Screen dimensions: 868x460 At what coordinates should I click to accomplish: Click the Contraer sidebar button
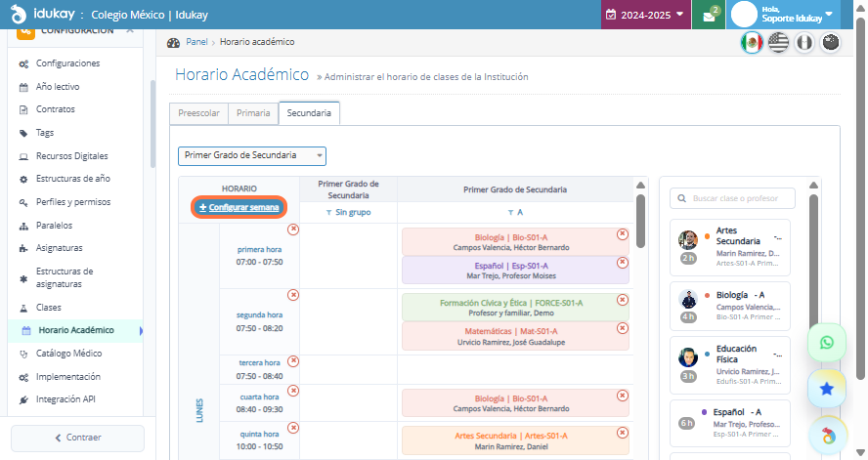coord(77,438)
